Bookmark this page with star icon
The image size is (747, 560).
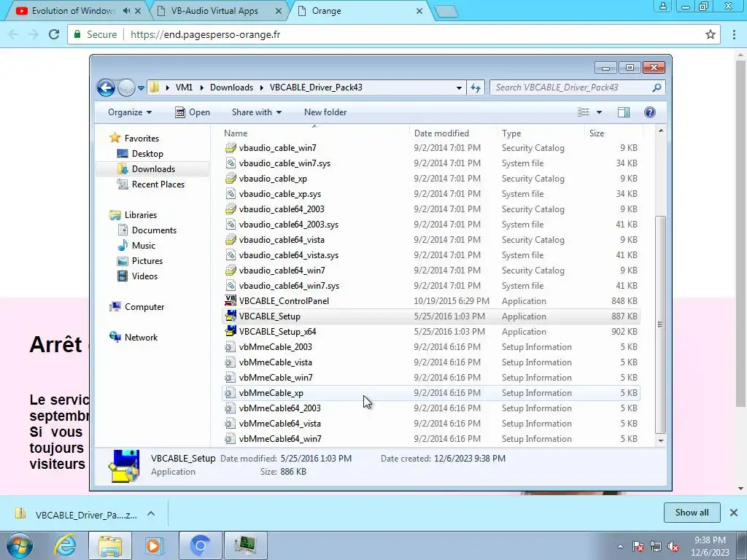tap(711, 34)
